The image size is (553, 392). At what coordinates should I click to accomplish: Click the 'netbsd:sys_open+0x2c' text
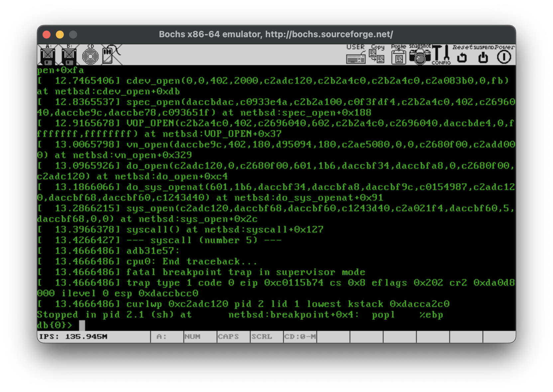[x=198, y=219]
